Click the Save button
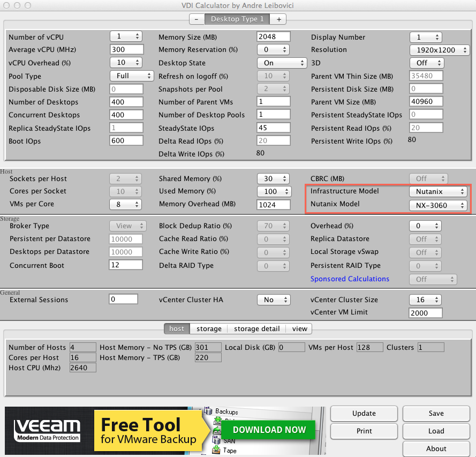This screenshot has width=476, height=457. [x=436, y=413]
